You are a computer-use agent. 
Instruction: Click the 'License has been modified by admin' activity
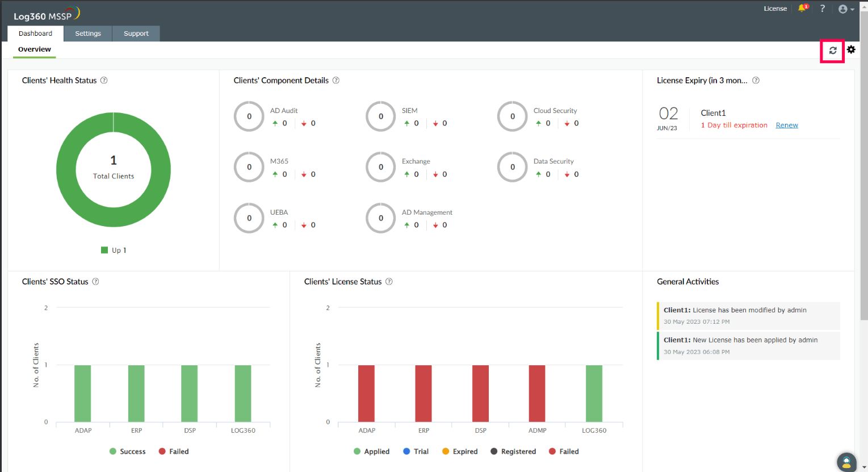click(x=748, y=316)
